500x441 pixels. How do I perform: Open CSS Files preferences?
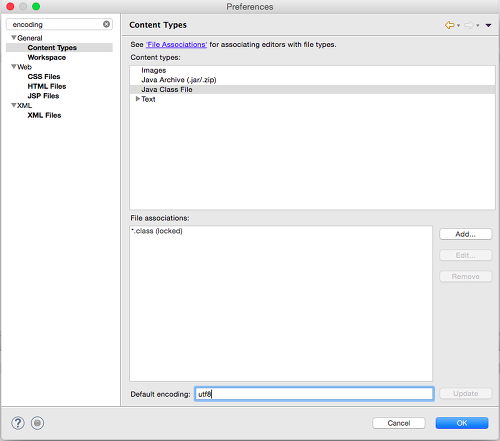44,77
